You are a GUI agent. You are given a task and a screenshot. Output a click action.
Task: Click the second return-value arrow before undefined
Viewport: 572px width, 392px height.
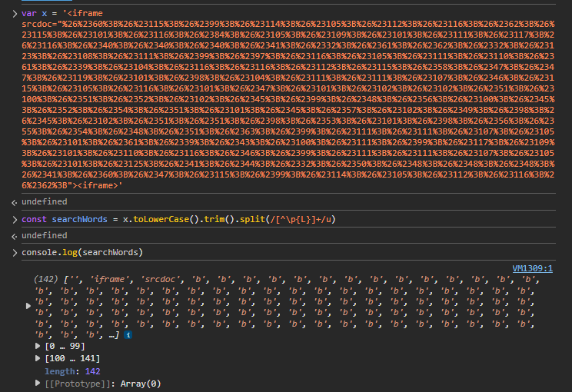(x=15, y=235)
